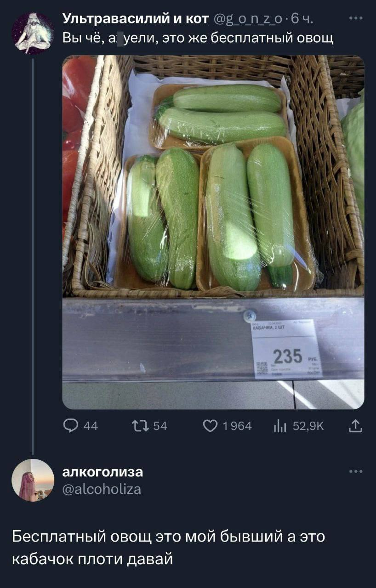376x588 pixels.
Task: Share the tweet via upload arrow icon
Action: click(355, 426)
